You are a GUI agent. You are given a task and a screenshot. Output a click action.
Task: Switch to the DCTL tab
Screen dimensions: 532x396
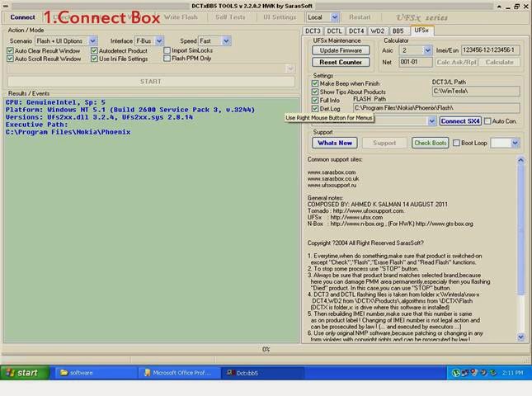(x=334, y=31)
